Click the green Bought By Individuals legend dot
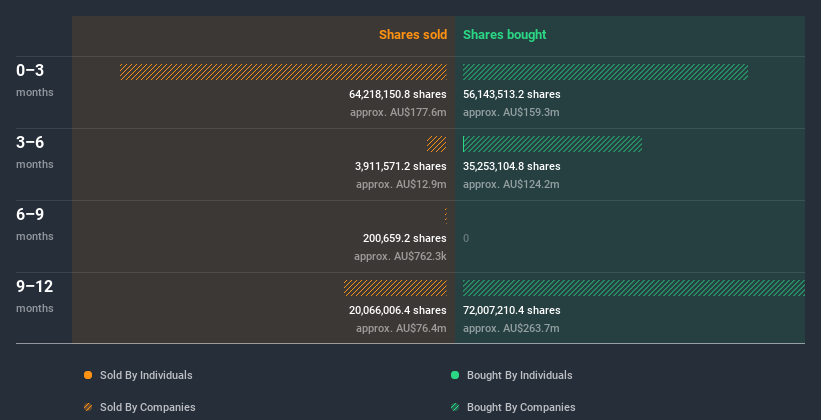This screenshot has width=821, height=420. coord(455,375)
